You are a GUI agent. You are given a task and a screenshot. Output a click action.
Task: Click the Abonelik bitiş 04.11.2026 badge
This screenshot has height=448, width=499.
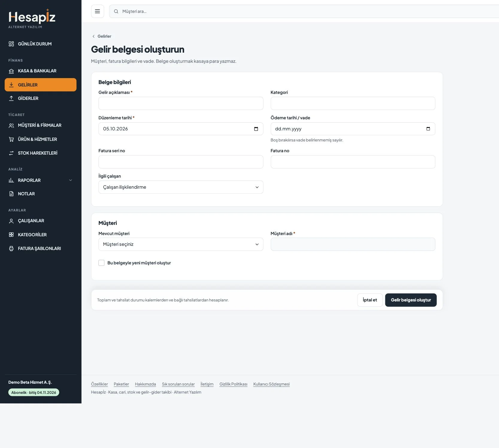pos(34,392)
